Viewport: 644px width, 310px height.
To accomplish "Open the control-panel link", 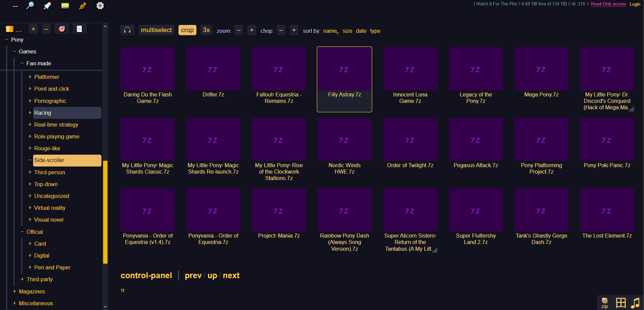I will point(146,275).
